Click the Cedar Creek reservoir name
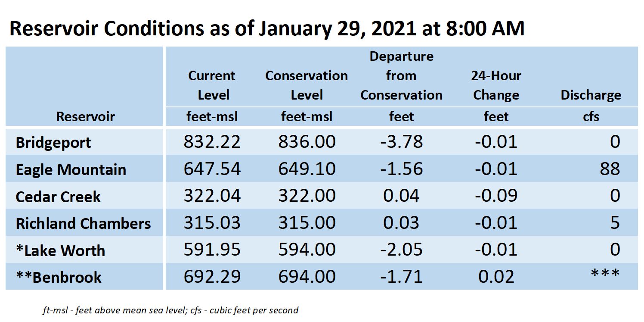Viewport: 644px width, 322px height. (x=58, y=197)
